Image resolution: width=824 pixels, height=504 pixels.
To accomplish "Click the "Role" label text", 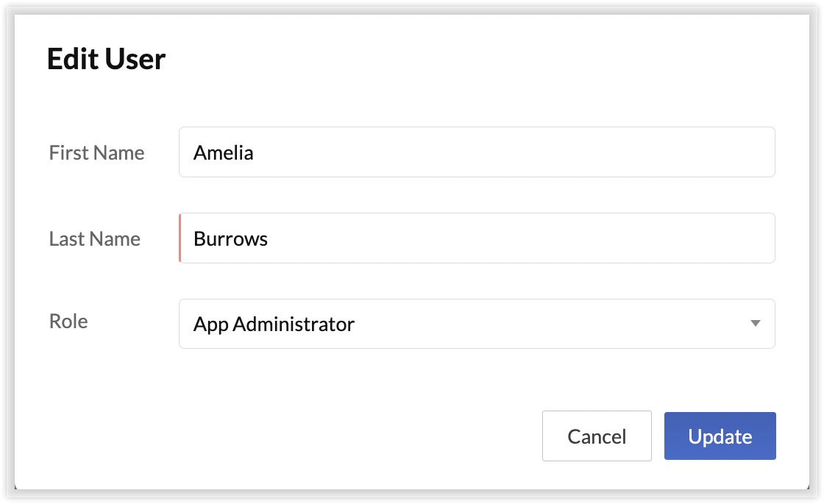I will pos(68,322).
